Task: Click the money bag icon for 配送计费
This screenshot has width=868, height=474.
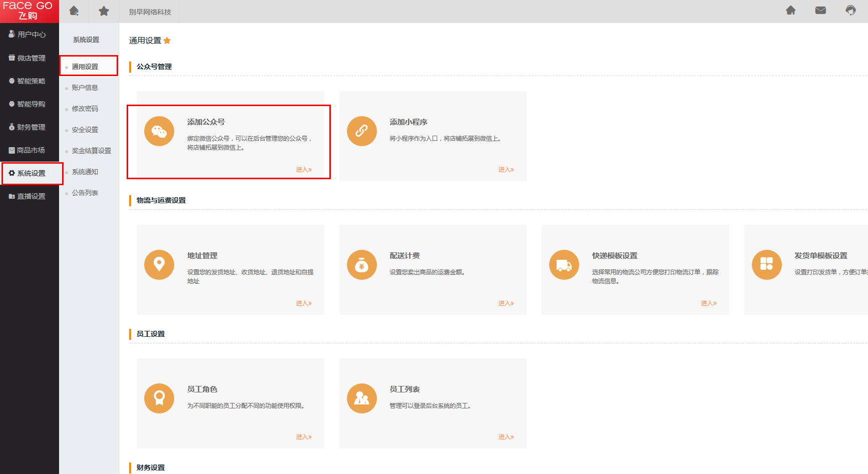Action: 361,265
